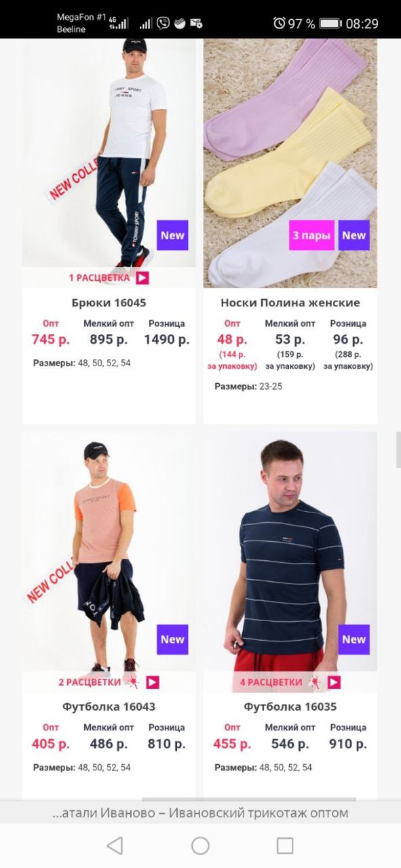
Task: Tap the white t-shirt and pants photo
Action: tap(109, 153)
